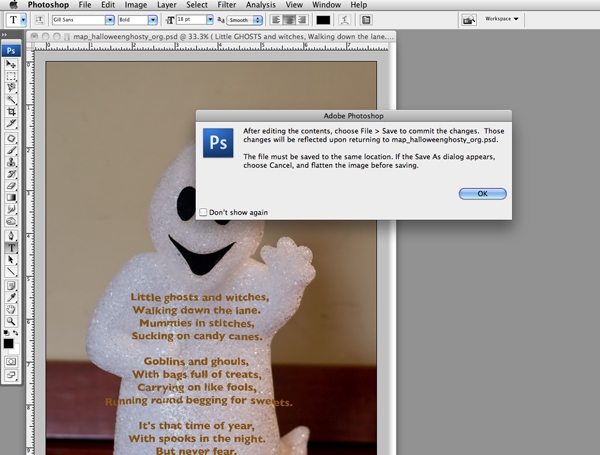Select the Zoom tool
Image resolution: width=600 pixels, height=455 pixels.
(x=11, y=321)
